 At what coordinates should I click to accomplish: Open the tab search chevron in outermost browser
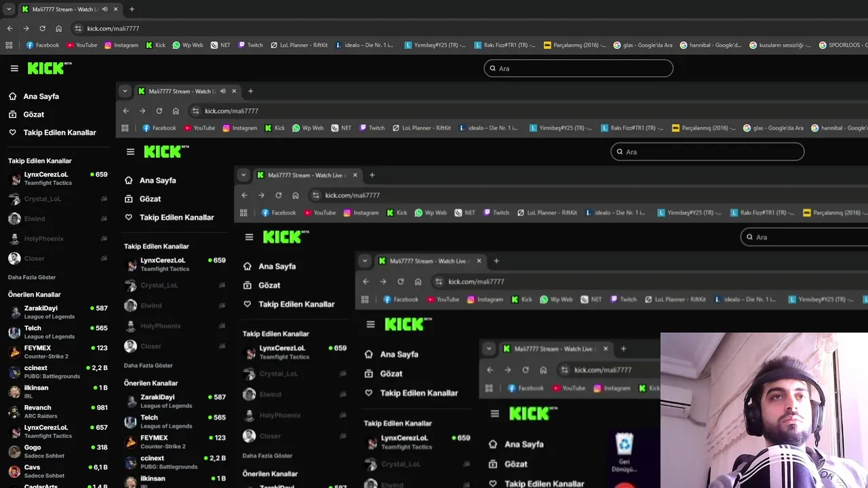(x=9, y=9)
